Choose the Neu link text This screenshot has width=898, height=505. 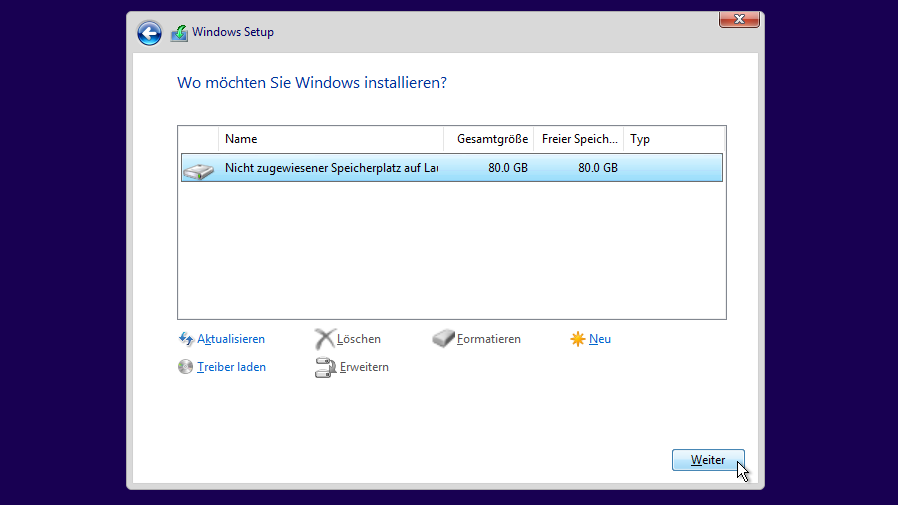(x=600, y=339)
